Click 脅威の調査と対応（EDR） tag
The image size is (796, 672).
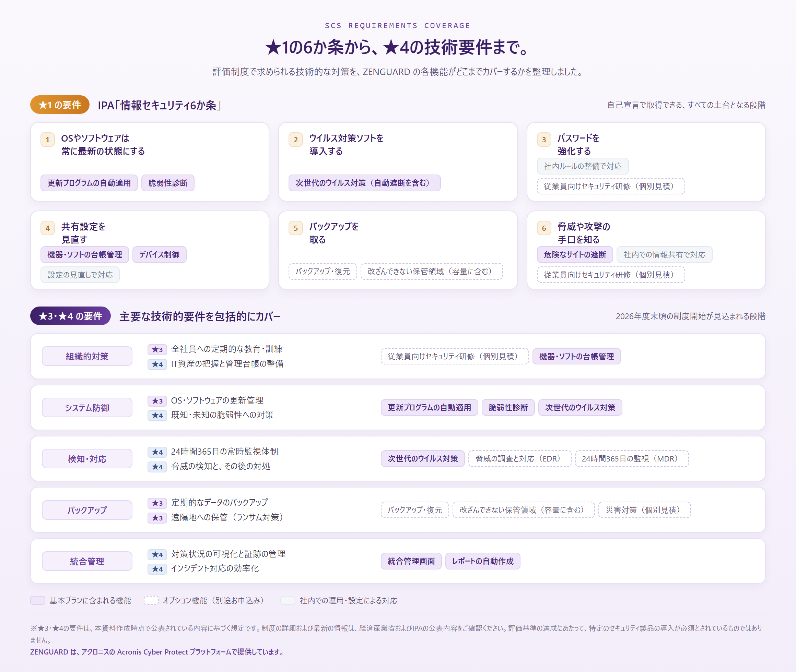pos(519,459)
